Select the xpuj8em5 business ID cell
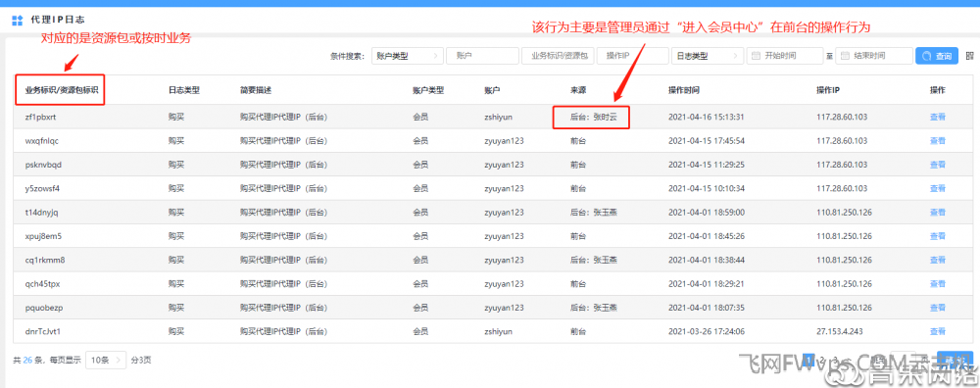This screenshot has height=388, width=980. pos(43,236)
